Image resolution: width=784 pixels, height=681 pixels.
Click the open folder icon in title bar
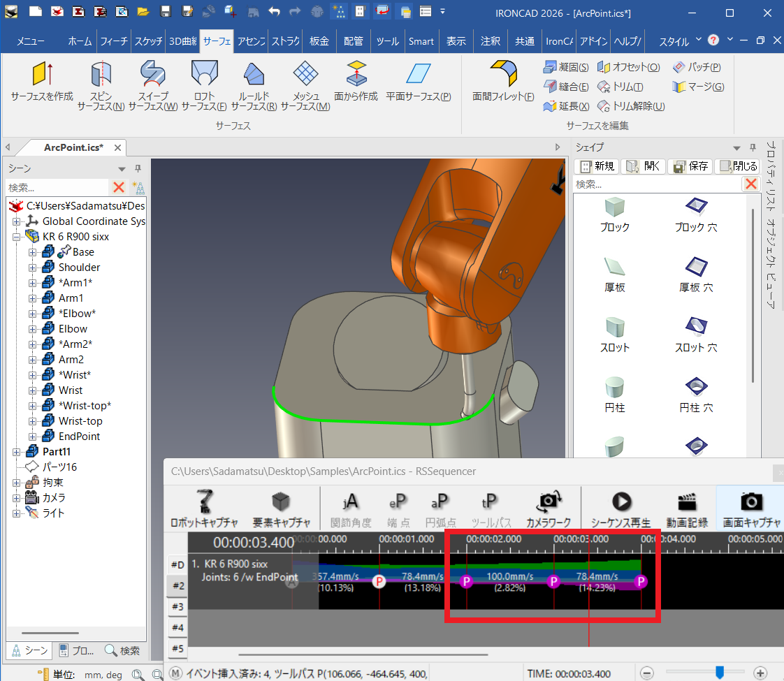[143, 11]
